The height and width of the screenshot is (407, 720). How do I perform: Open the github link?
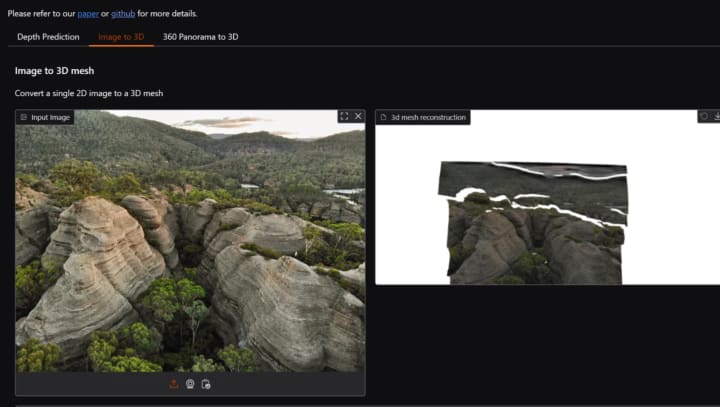click(123, 14)
